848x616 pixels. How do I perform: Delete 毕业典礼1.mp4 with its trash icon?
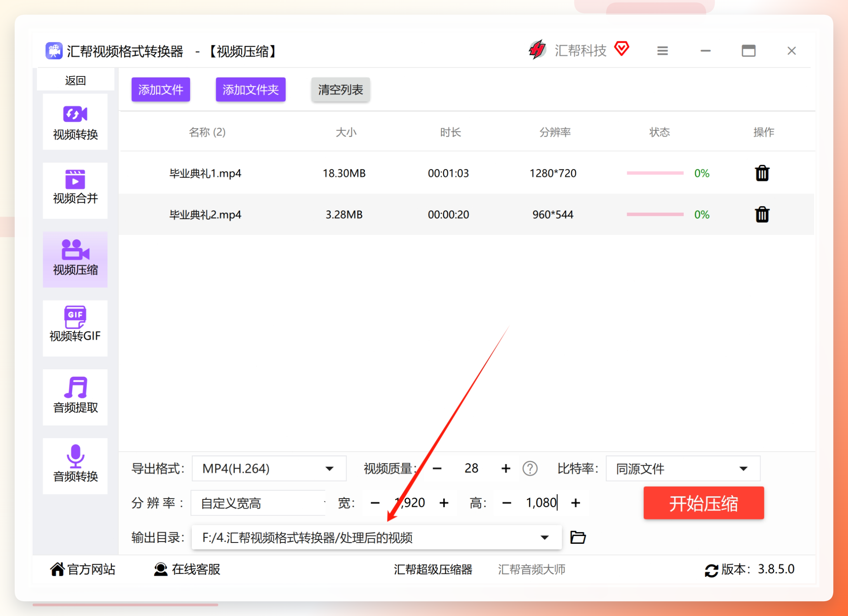pos(762,173)
